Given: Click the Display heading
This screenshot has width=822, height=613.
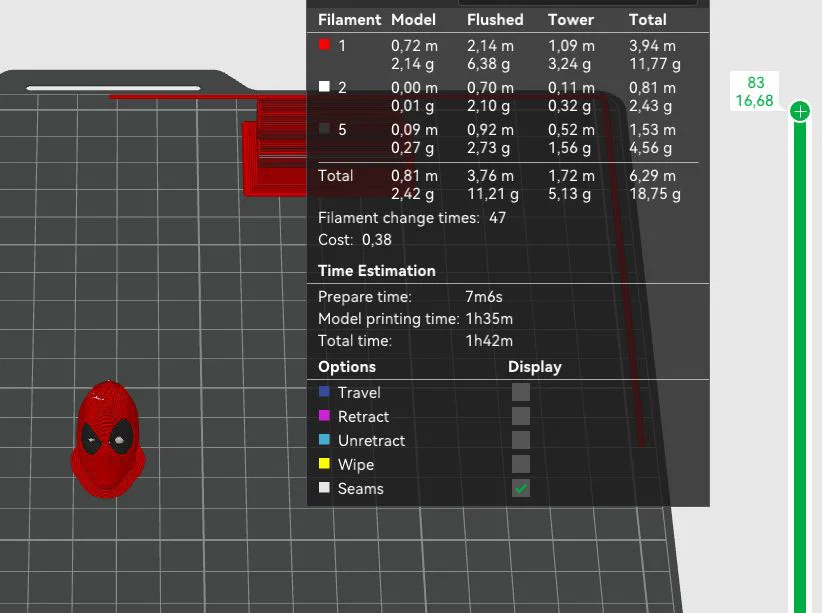Looking at the screenshot, I should click(534, 367).
